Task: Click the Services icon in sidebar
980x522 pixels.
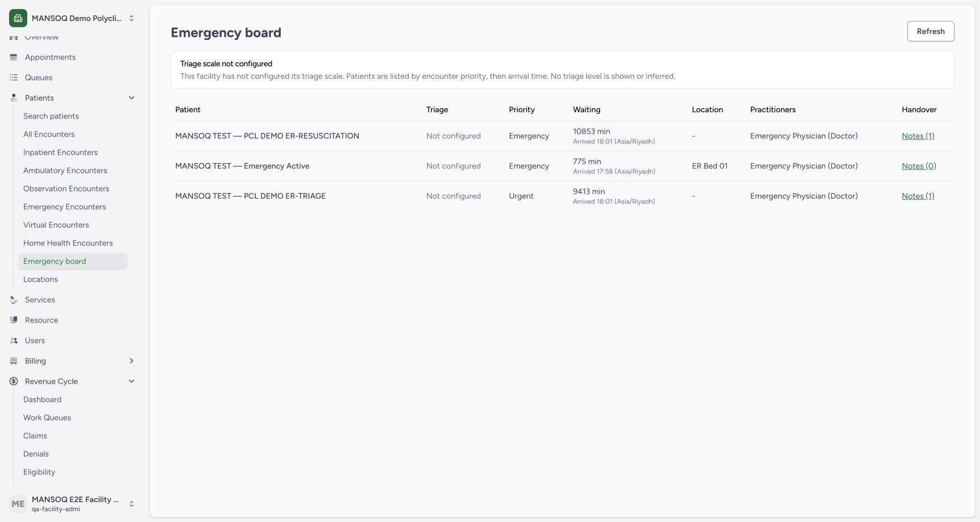Action: click(14, 300)
